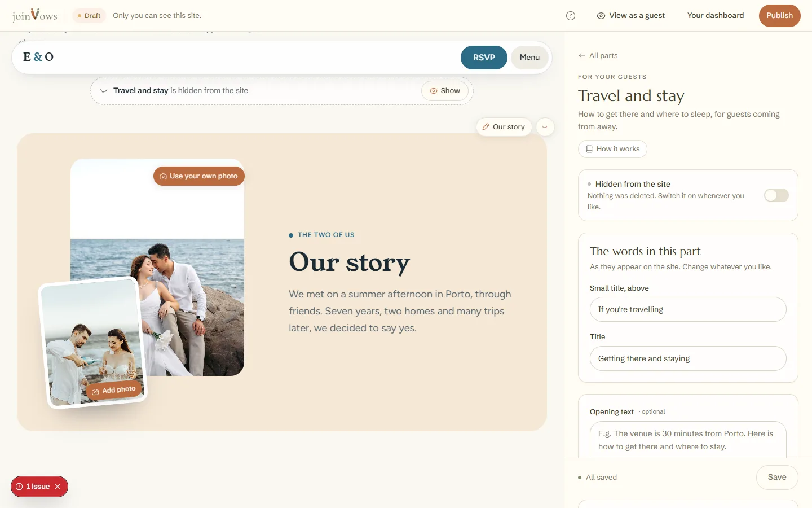Screen dimensions: 812x508
Task: Click the joinVows logo
Action: [x=35, y=15]
